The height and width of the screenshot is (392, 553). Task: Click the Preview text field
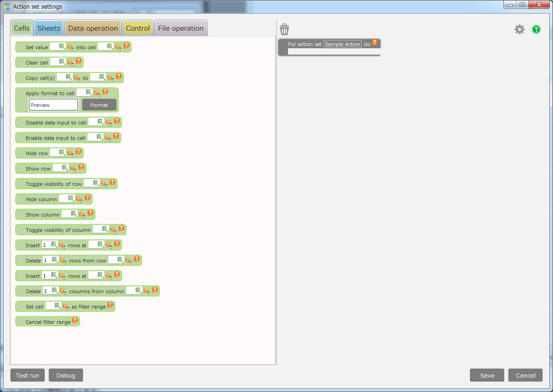[x=53, y=105]
